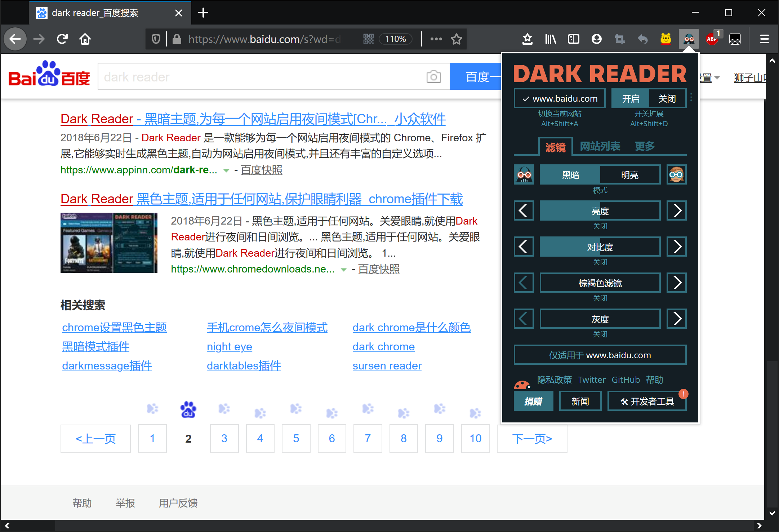Toggle www.baidu.com site checkbox
779x532 pixels.
click(x=560, y=98)
